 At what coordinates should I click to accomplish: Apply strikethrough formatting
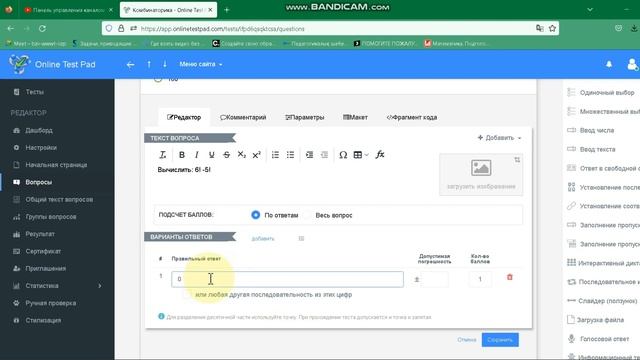pos(227,155)
